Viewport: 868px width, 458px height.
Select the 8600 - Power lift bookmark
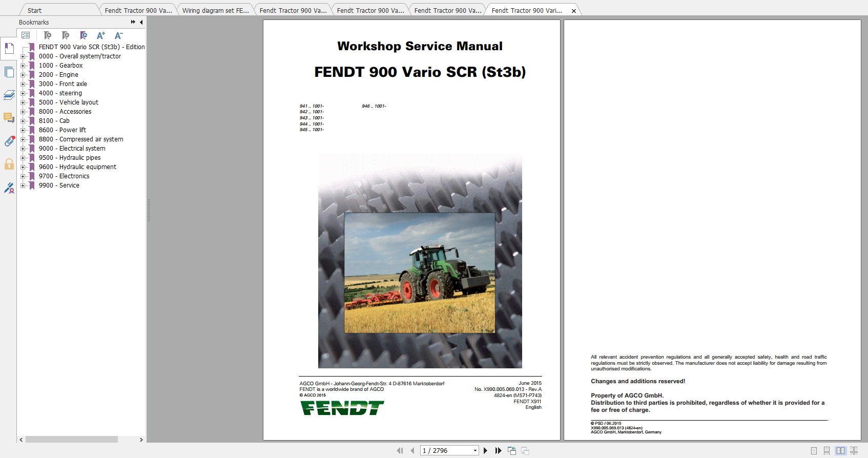pos(63,130)
